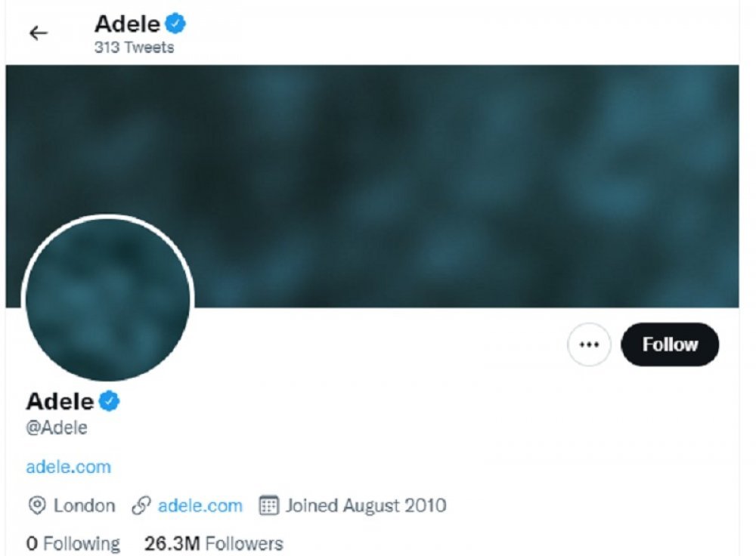756x556 pixels.
Task: Open the round profile picture
Action: click(x=107, y=298)
